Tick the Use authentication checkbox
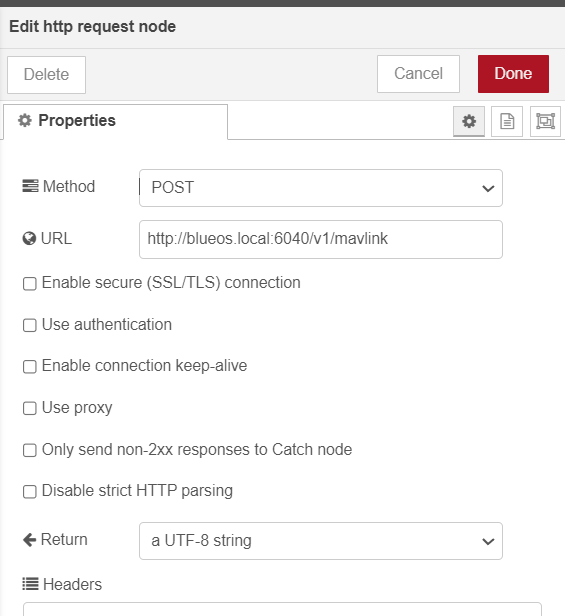The height and width of the screenshot is (616, 565). (x=30, y=325)
